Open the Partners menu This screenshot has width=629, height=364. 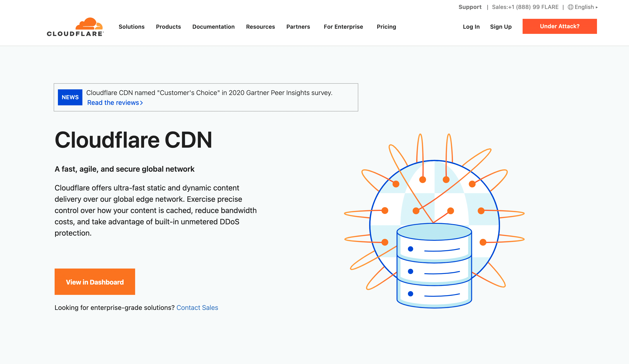pos(298,27)
